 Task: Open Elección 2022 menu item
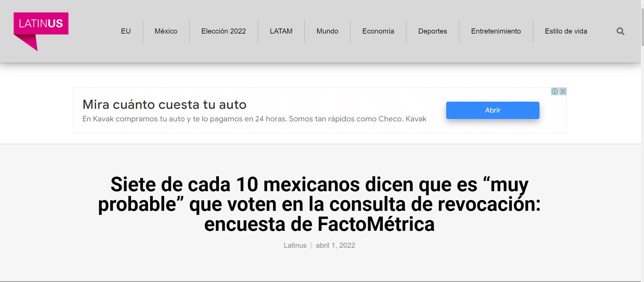(x=223, y=31)
